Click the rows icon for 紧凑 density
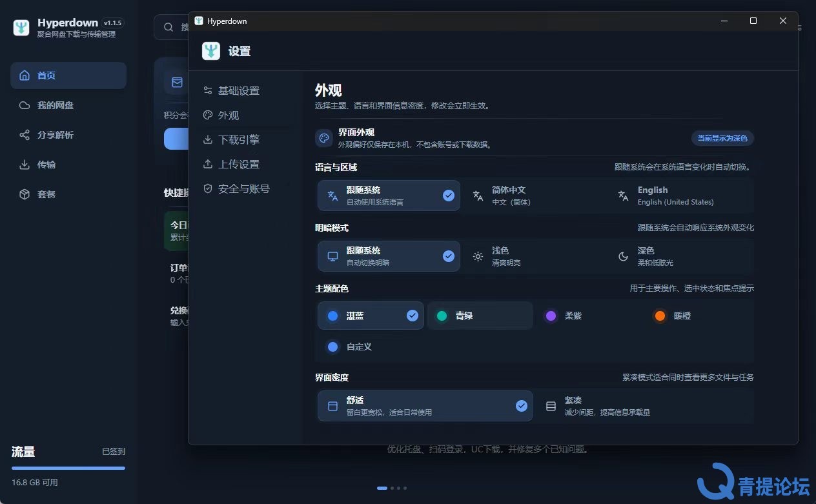 pos(551,406)
